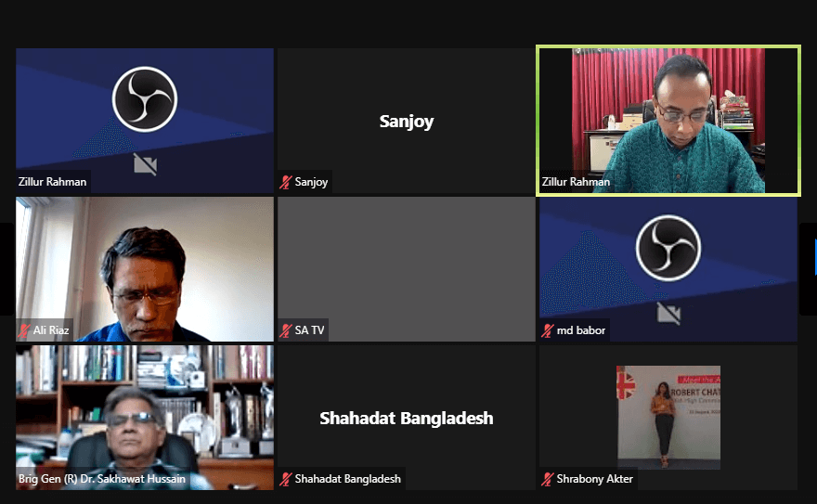Click Shrabony Akter's muted microphone icon

tap(547, 479)
